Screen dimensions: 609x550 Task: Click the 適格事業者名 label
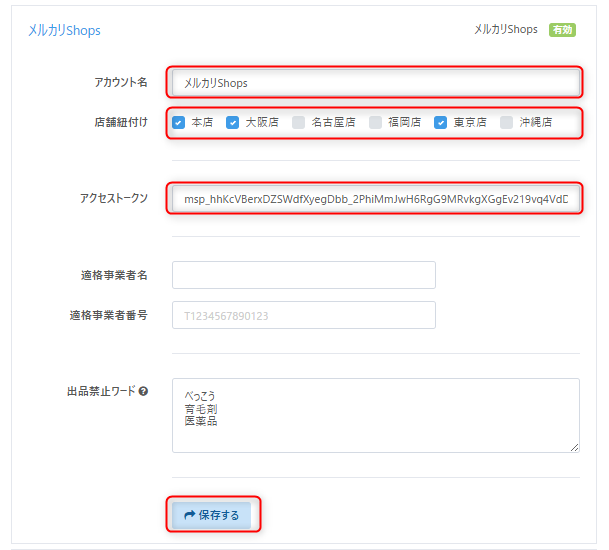[114, 275]
